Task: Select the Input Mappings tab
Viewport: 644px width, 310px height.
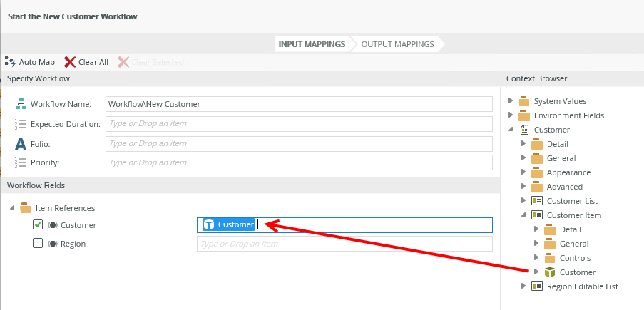Action: pyautogui.click(x=312, y=44)
